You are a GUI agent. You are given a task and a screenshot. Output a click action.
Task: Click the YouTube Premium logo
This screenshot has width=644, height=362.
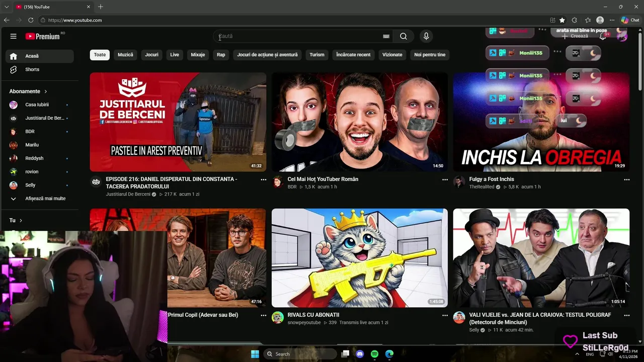(x=43, y=36)
